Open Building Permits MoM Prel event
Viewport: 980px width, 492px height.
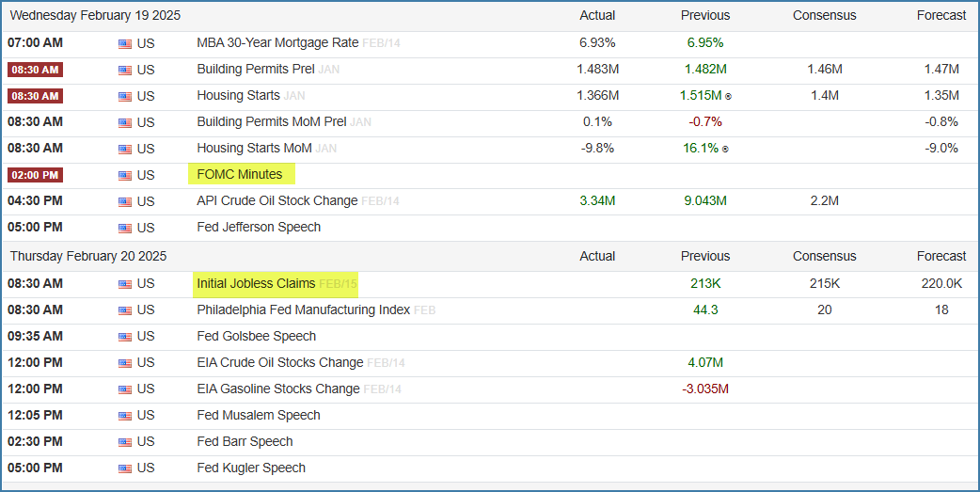(271, 122)
